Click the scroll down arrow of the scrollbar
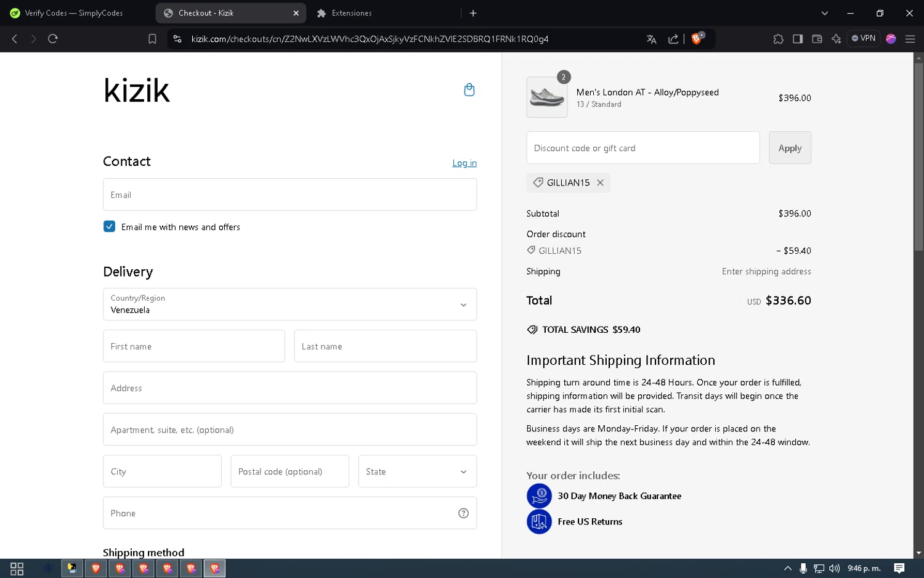This screenshot has height=578, width=924. 918,553
